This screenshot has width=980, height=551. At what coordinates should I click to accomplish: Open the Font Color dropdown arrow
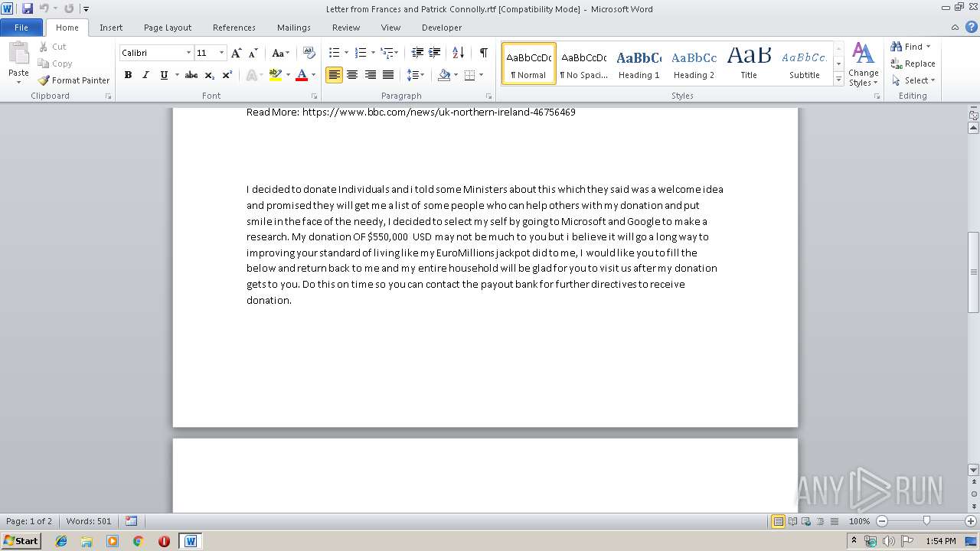coord(313,75)
